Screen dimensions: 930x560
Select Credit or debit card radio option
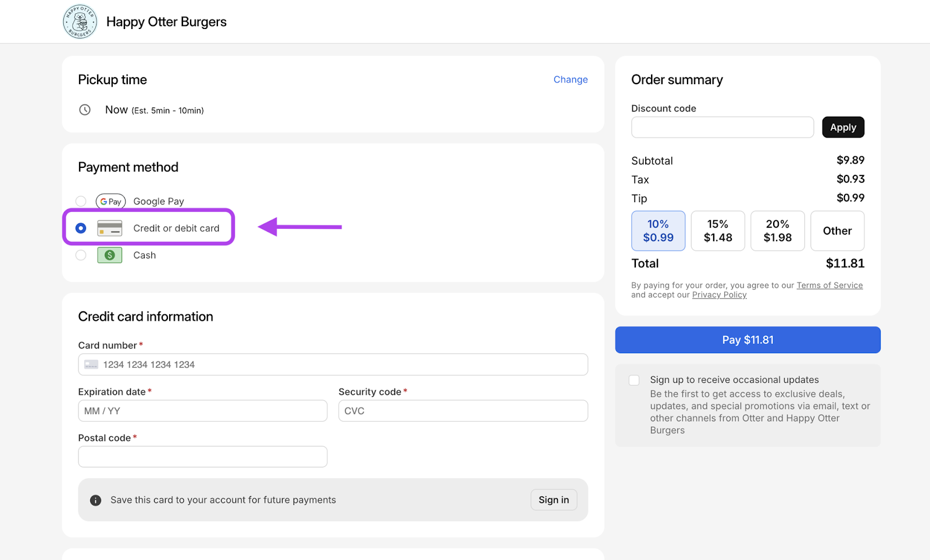(81, 228)
